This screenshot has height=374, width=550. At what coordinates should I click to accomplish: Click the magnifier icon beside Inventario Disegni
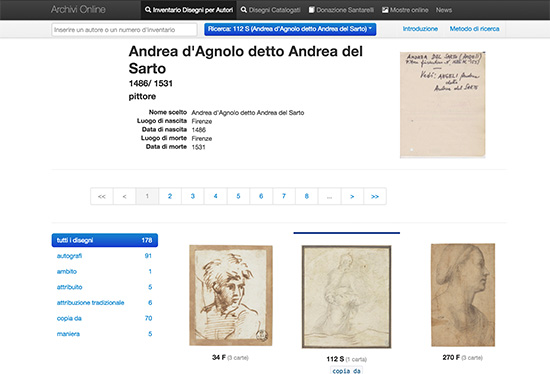[x=148, y=10]
